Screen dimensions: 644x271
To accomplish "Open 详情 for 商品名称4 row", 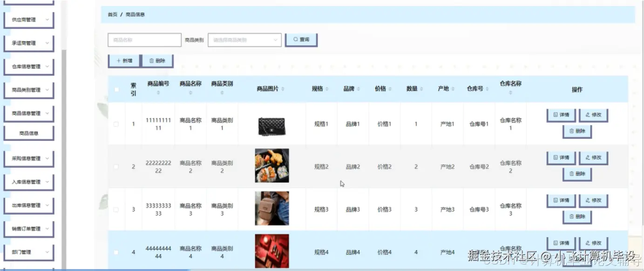I will [x=561, y=243].
